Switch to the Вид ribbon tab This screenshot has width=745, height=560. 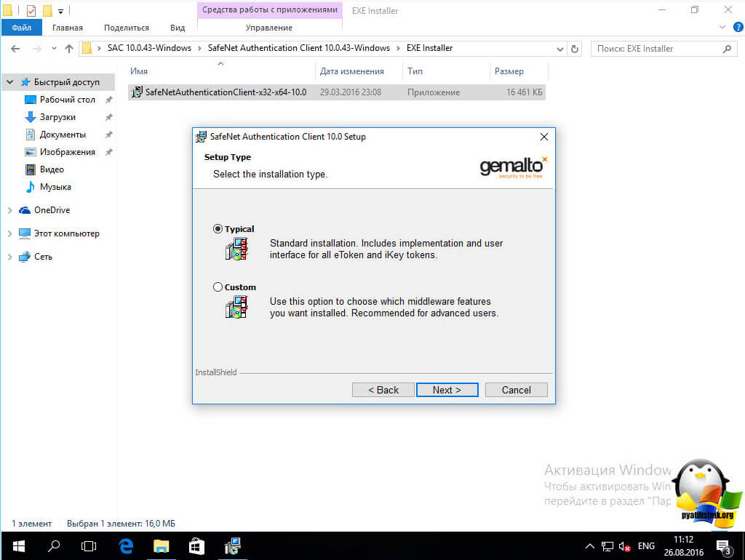(178, 28)
